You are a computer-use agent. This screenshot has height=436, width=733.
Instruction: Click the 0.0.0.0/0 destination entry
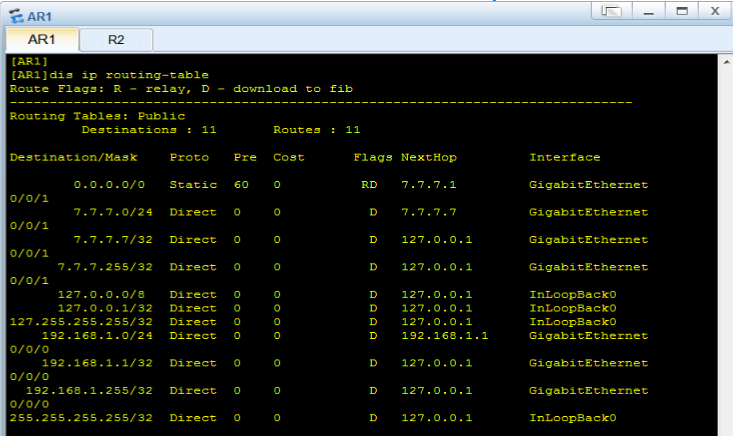coord(109,185)
